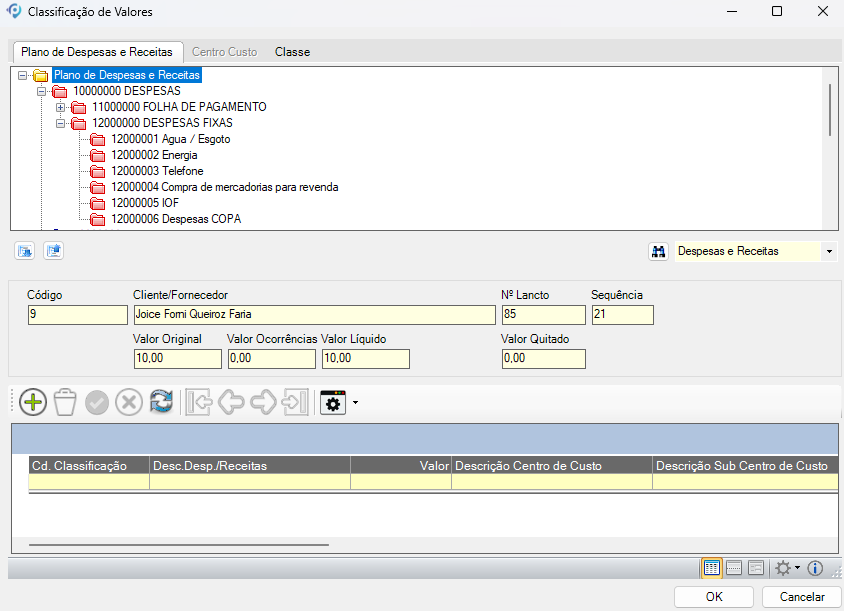Toggle the grid view mode button
Viewport: 844px width, 611px height.
click(x=712, y=568)
